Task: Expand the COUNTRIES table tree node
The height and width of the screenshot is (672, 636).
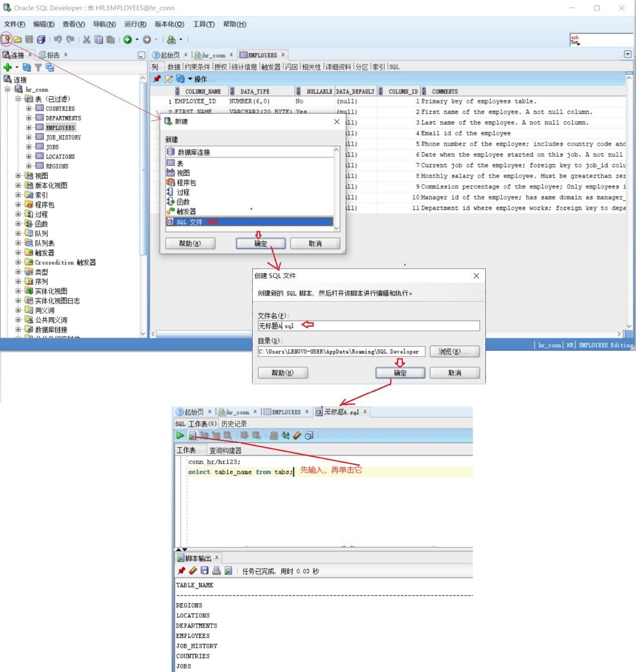Action: point(29,108)
